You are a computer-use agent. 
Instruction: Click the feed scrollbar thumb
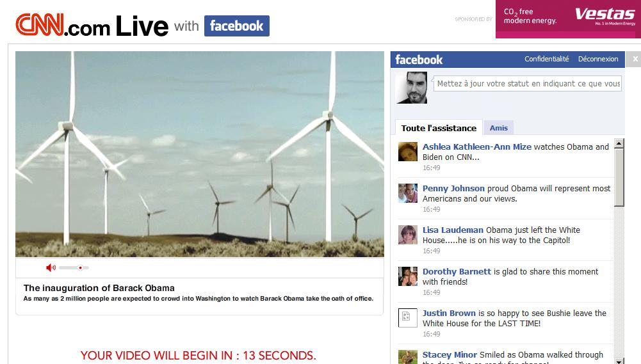point(619,178)
